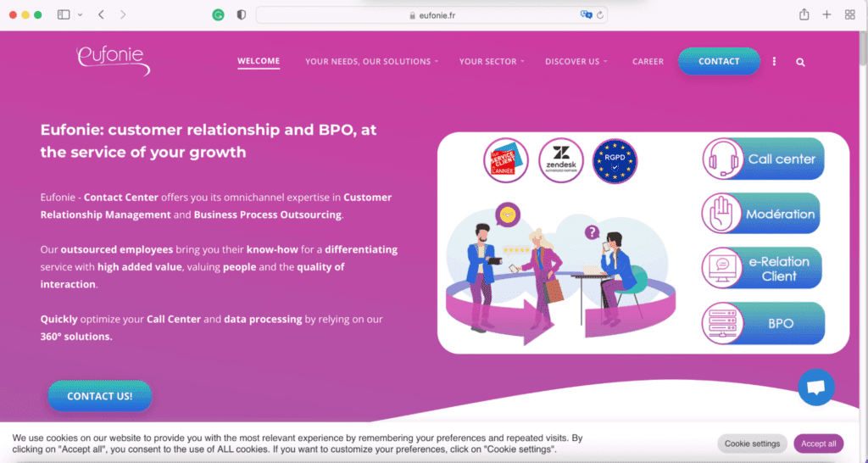Screen dimensions: 868x463
Task: Show the tab overview grid icon
Action: (849, 15)
